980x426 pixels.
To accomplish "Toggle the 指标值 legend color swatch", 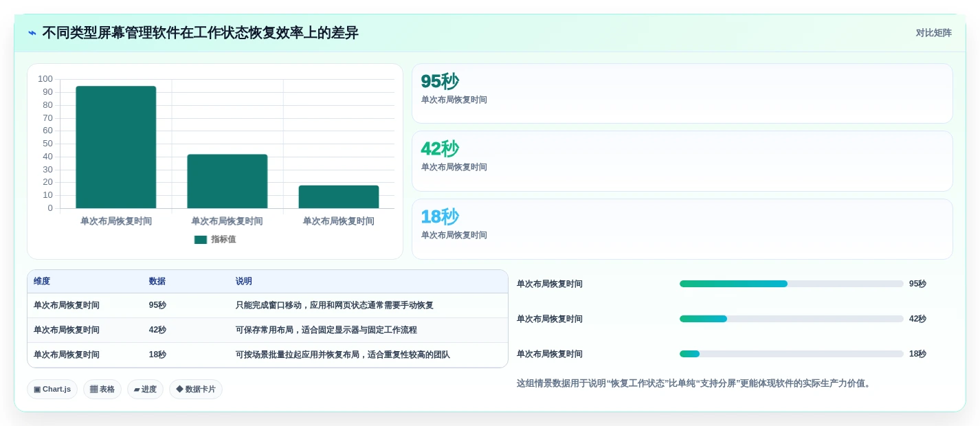I will click(x=201, y=240).
